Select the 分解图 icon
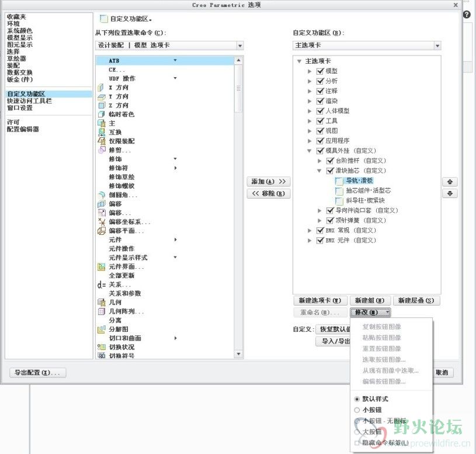The image size is (476, 454). [102, 329]
